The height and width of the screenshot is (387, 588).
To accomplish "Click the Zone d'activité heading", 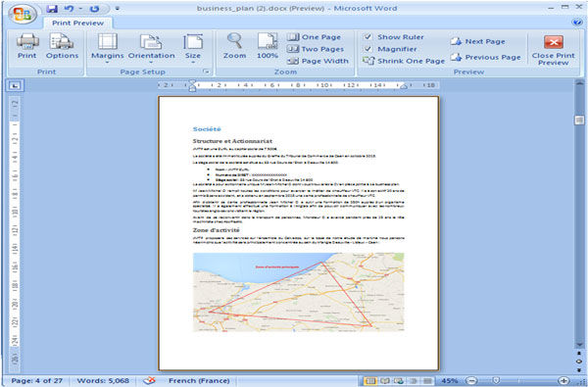I will (216, 230).
